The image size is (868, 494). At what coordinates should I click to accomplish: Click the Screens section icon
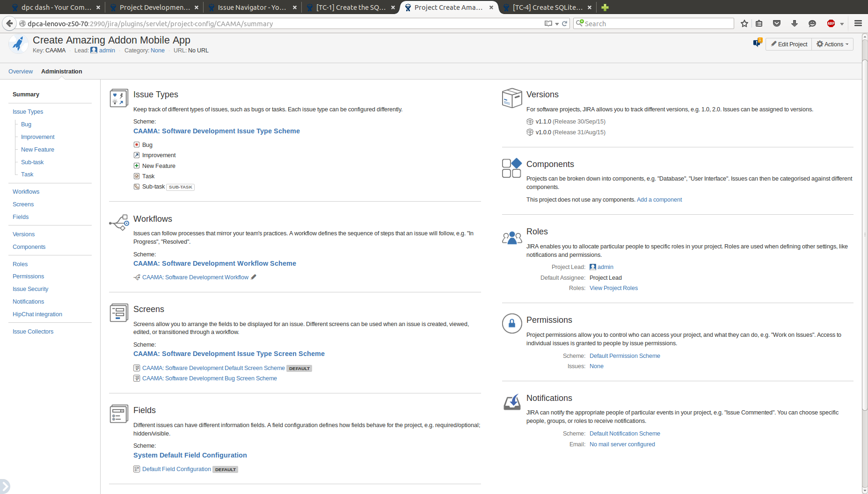coord(119,312)
